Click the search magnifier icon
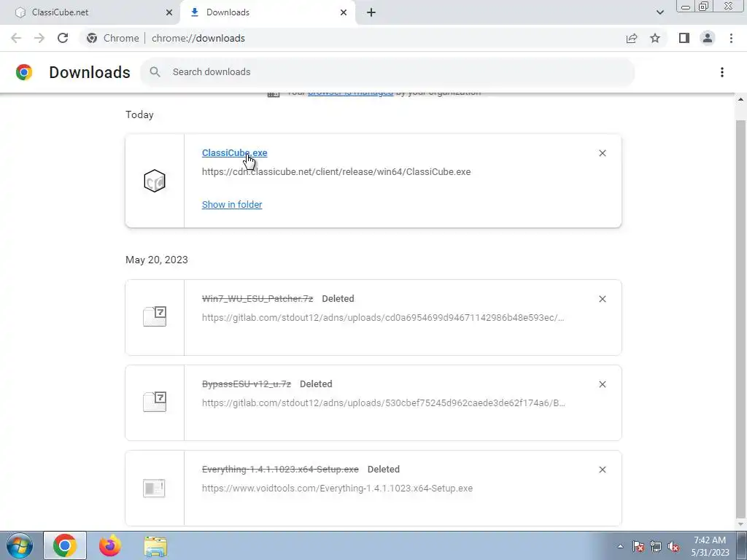The height and width of the screenshot is (560, 747). [155, 72]
